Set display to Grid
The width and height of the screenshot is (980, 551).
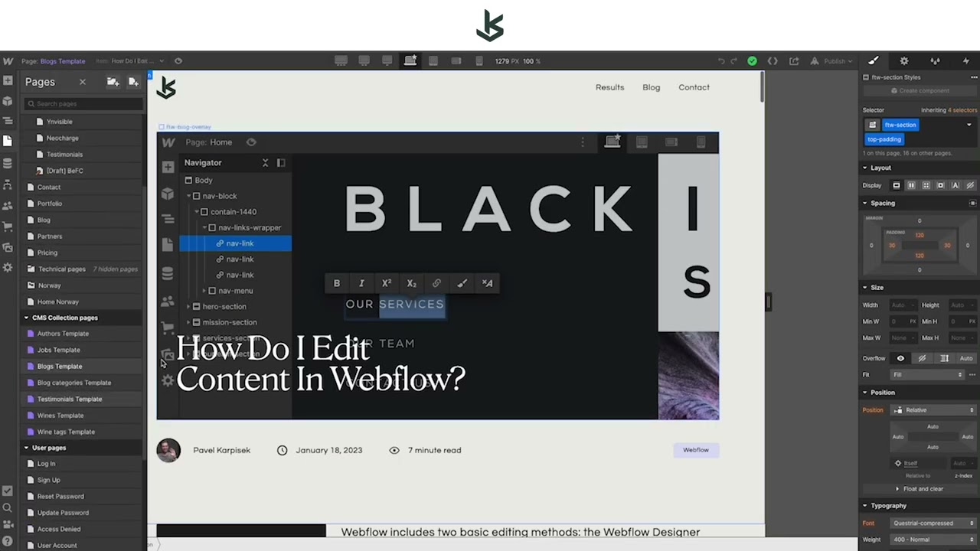pos(926,185)
